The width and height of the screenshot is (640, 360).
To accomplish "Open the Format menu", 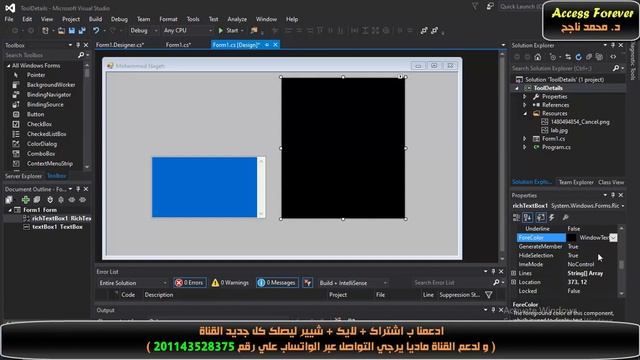I will click(x=168, y=19).
